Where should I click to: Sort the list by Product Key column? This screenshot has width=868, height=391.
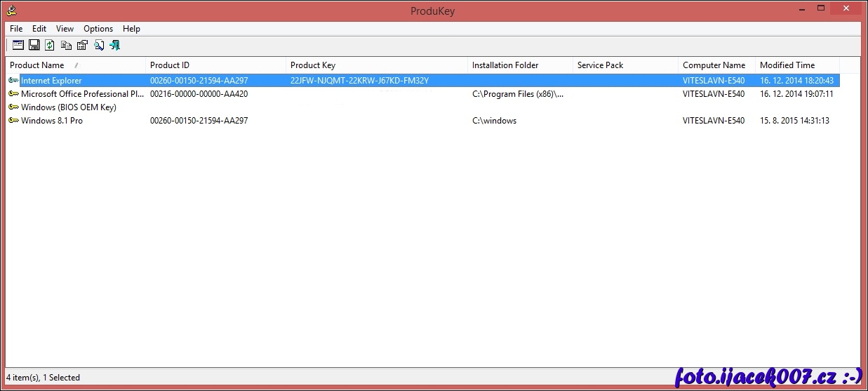tap(313, 65)
